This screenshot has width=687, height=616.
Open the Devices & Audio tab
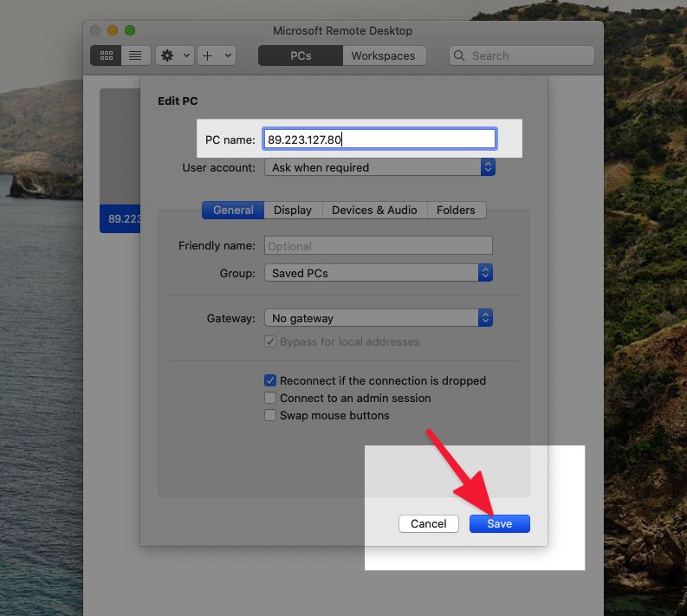[x=374, y=210]
